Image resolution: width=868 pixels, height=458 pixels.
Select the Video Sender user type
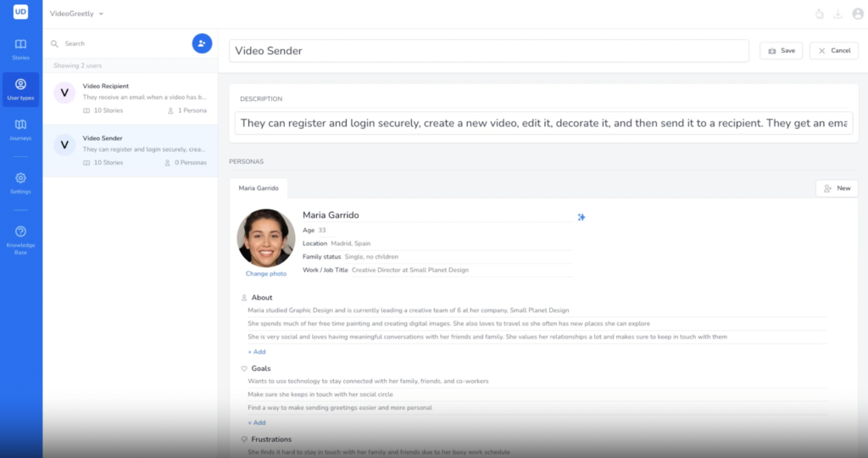point(130,151)
